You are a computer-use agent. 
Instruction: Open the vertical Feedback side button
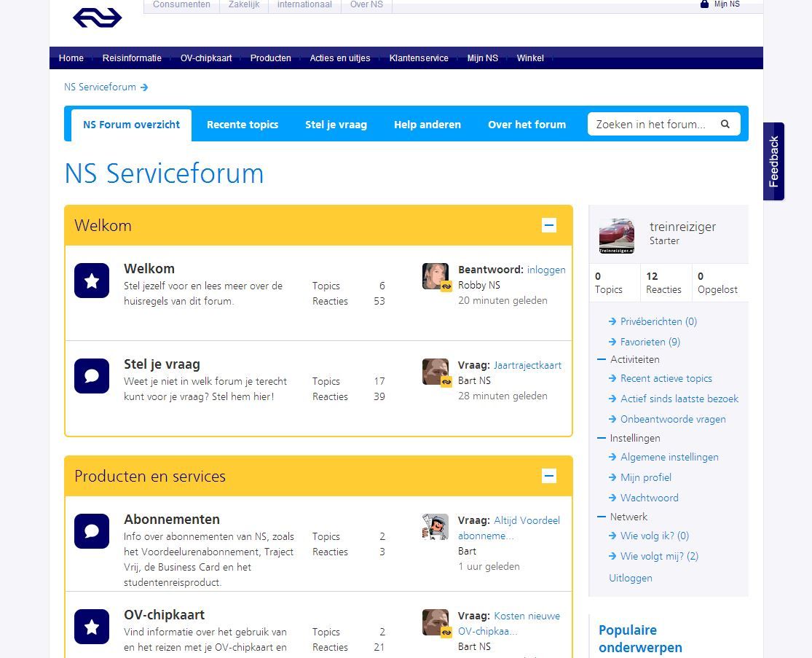(x=773, y=161)
